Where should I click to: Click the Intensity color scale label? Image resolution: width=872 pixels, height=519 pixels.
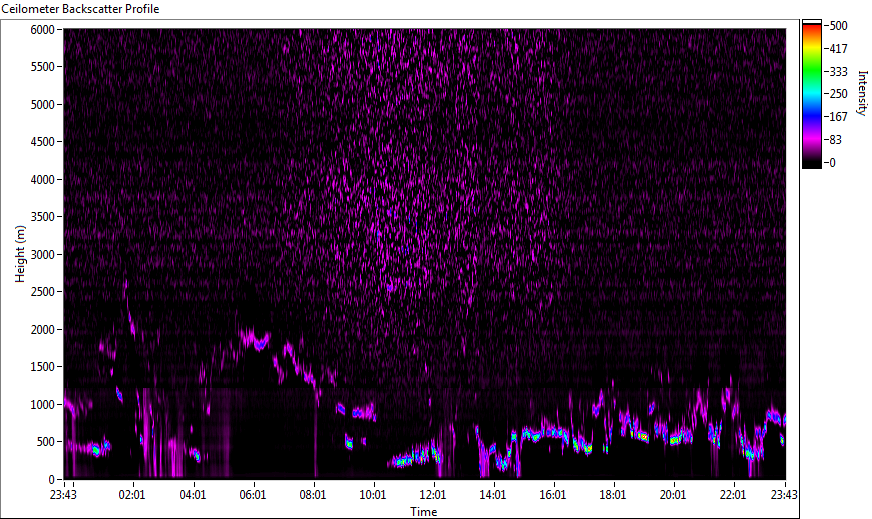tap(863, 93)
